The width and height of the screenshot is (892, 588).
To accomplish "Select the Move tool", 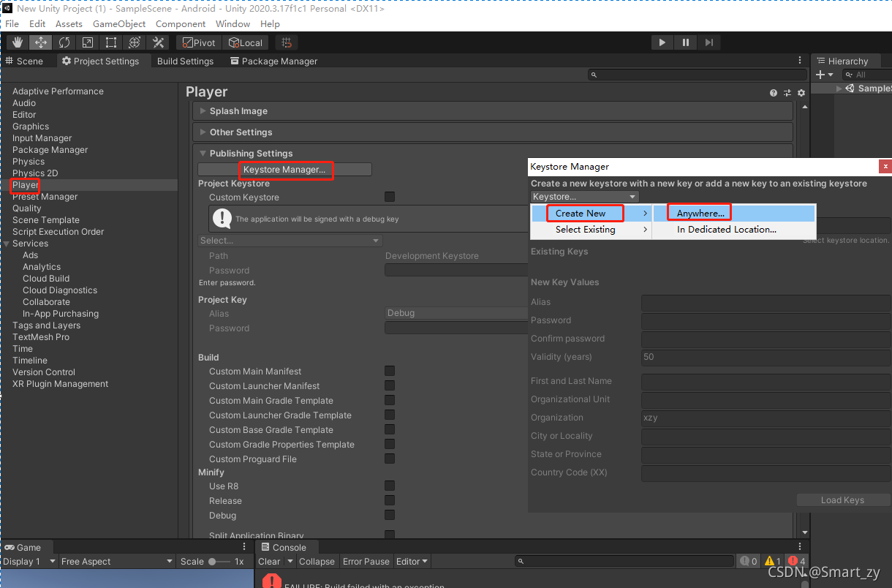I will point(41,42).
